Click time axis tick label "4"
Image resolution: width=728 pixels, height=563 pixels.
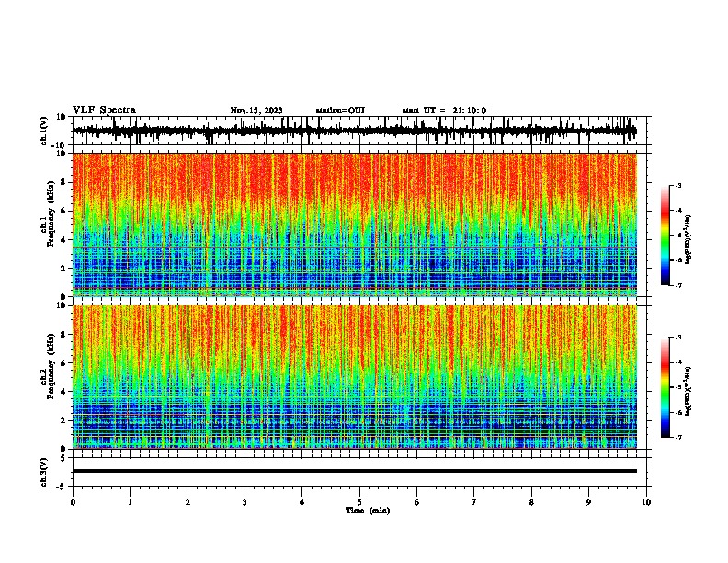[302, 502]
